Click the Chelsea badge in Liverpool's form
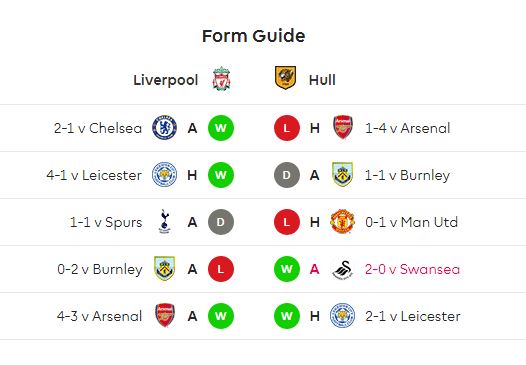Screen dimensions: 526x365 coord(164,128)
